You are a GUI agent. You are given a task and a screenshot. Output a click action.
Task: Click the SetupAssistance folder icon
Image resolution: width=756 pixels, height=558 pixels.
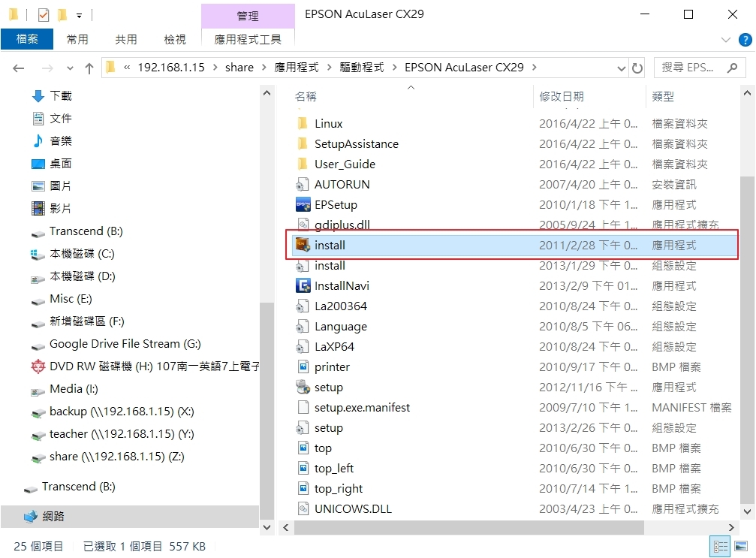(303, 143)
